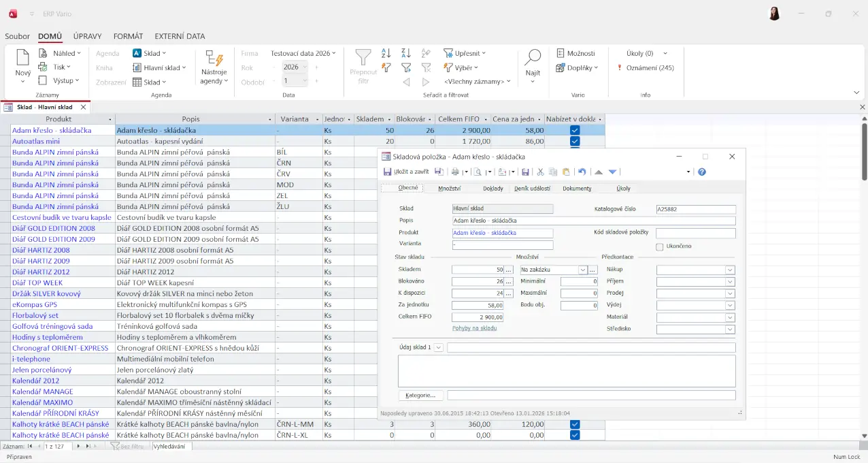Expand the Testovací data 2026 dropdown

[x=303, y=53]
